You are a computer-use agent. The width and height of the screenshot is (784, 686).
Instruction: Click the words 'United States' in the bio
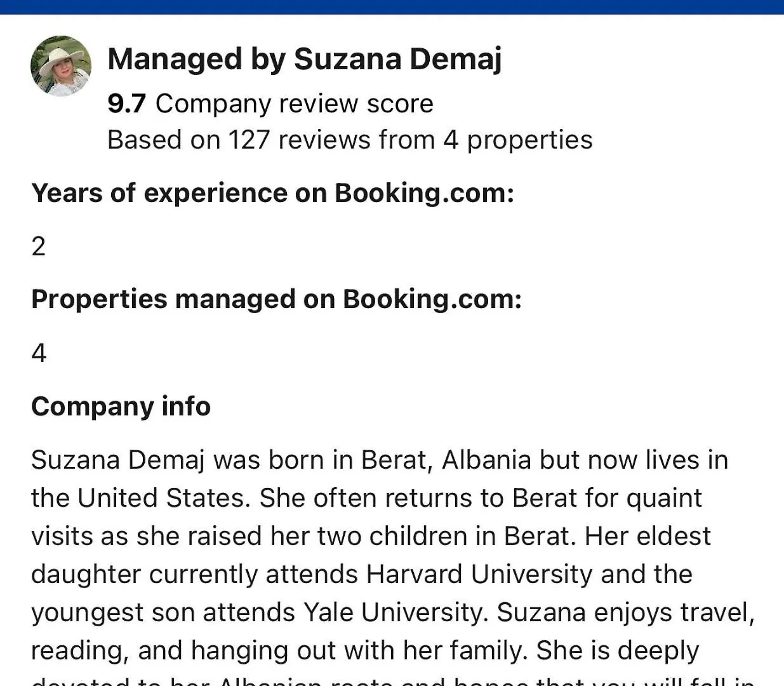[x=161, y=498]
